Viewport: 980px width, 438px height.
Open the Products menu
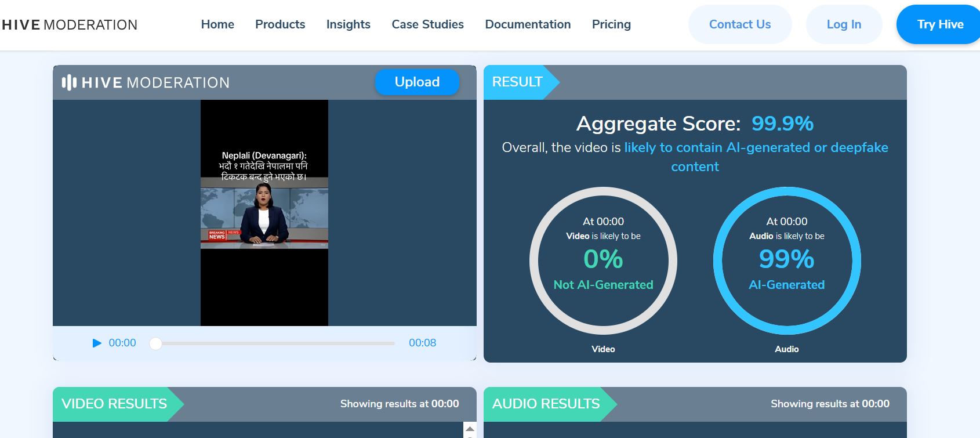(x=280, y=24)
